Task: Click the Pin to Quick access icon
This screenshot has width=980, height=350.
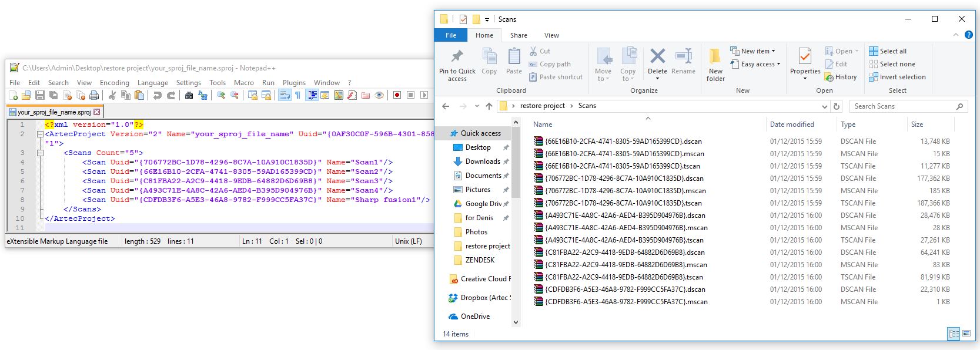Action: tap(457, 65)
